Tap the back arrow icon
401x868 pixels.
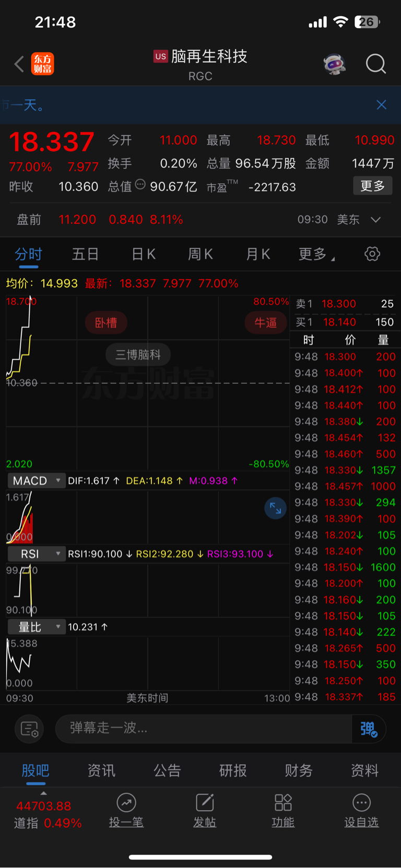click(x=19, y=64)
